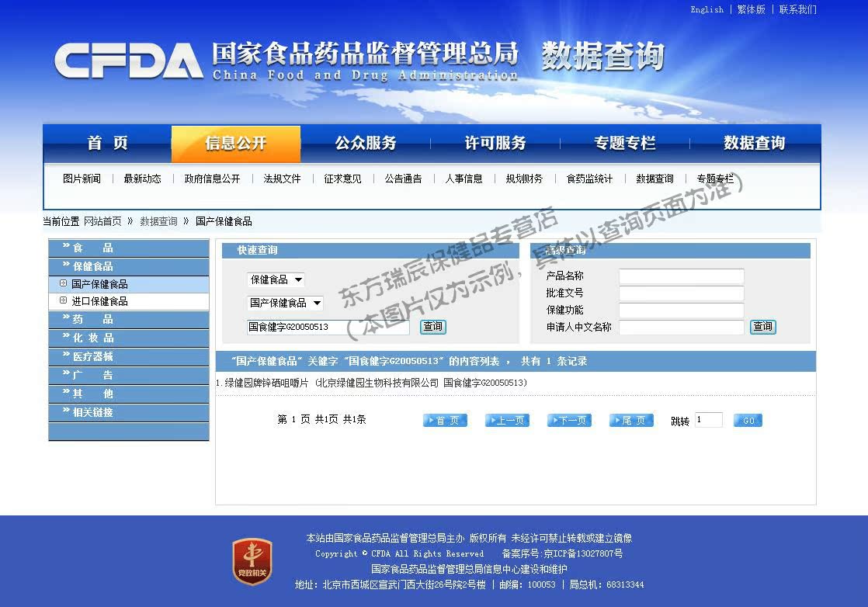This screenshot has width=868, height=607.
Task: Open 公众服务 navigation tab
Action: [x=366, y=144]
